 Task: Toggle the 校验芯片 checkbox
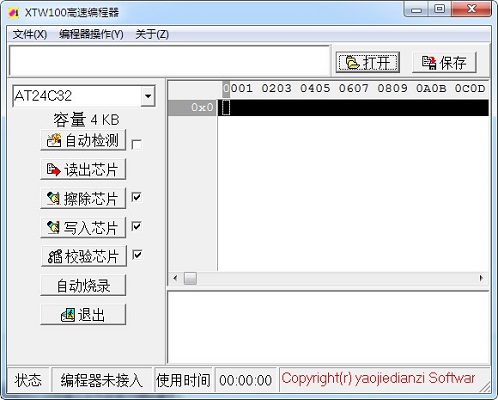pyautogui.click(x=137, y=255)
